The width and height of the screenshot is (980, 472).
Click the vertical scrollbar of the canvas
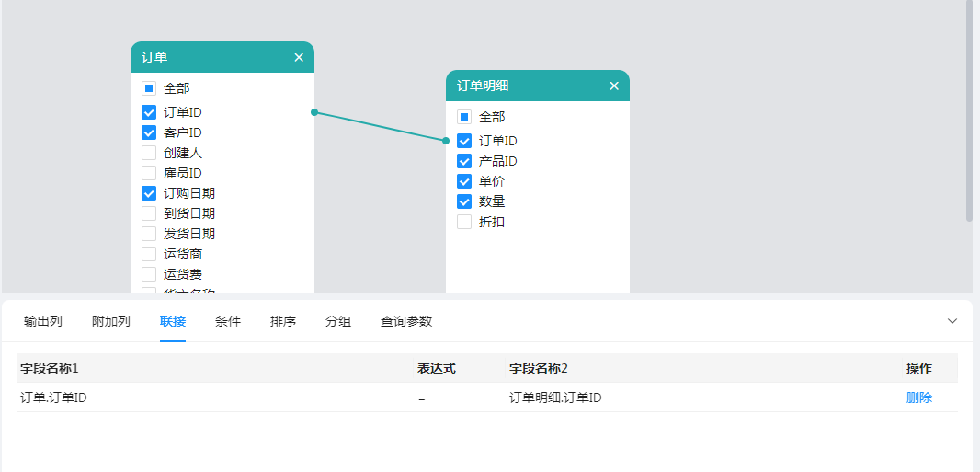(969, 110)
